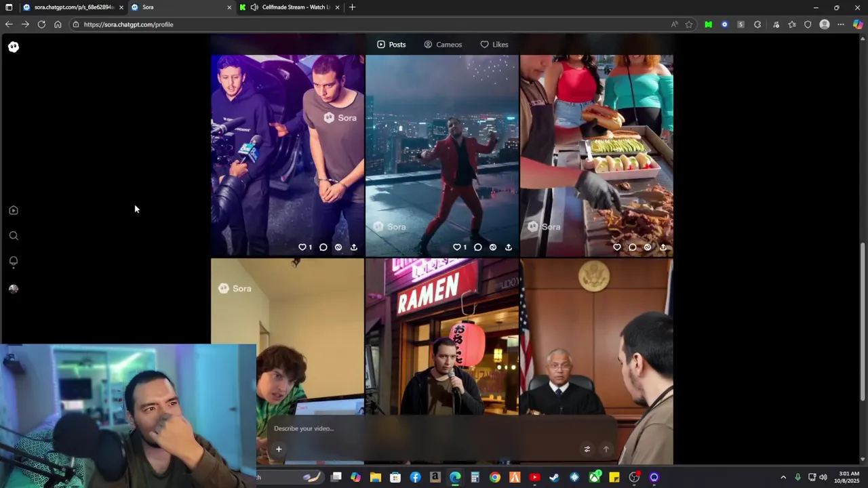Click the page vertical scrollbar thumb

click(863, 322)
